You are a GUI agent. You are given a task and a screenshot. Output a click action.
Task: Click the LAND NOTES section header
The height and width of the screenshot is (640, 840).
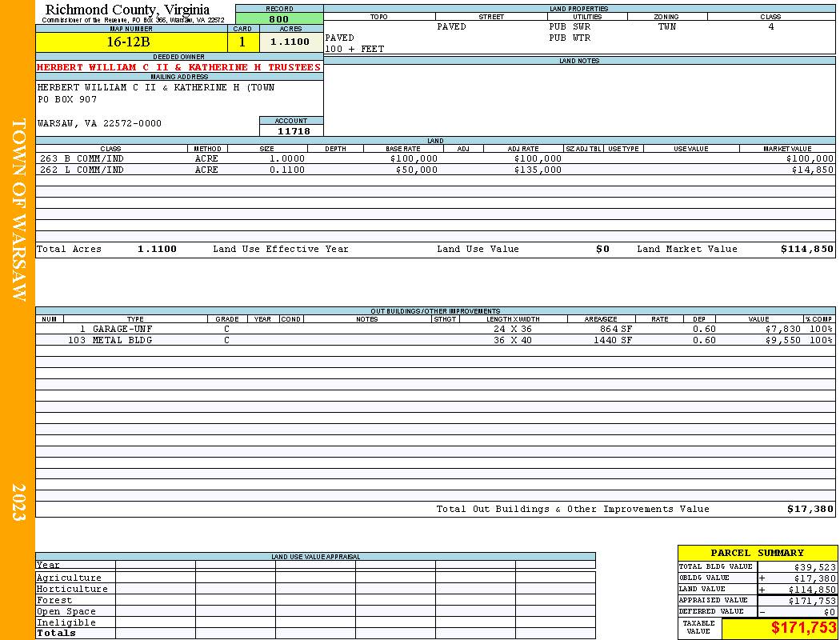click(x=579, y=61)
